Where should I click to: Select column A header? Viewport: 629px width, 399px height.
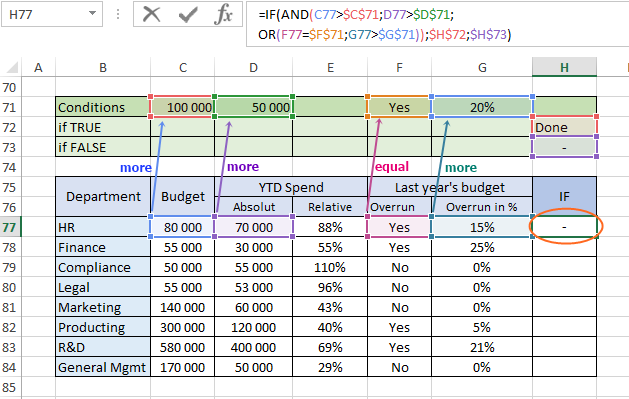point(39,67)
